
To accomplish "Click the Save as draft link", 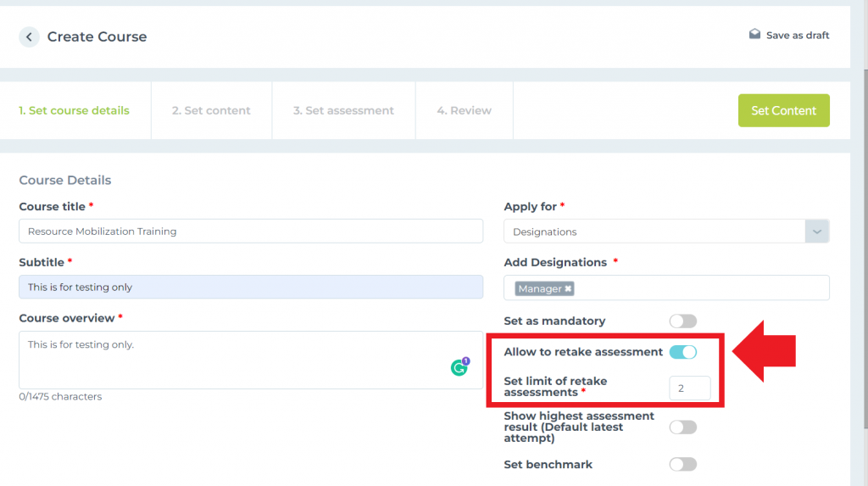I will point(798,36).
